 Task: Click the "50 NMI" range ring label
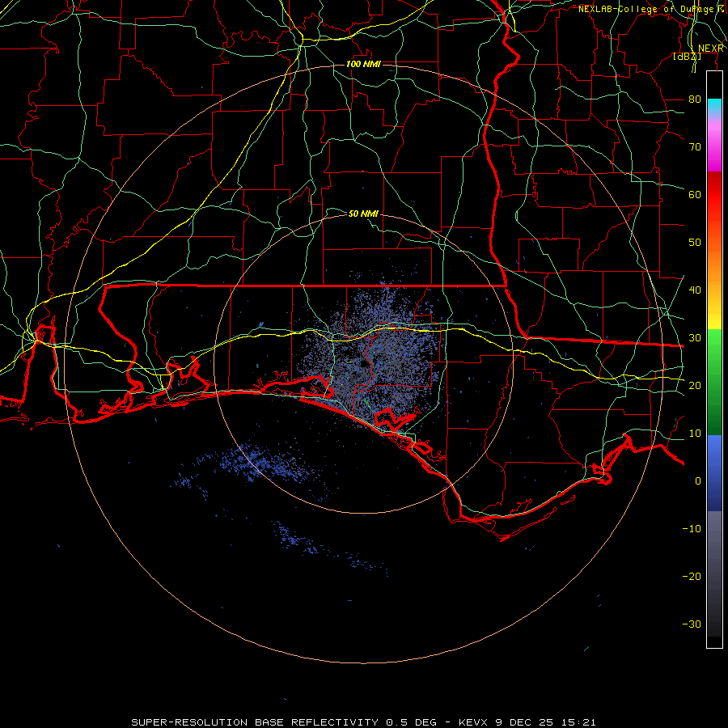pos(363,214)
